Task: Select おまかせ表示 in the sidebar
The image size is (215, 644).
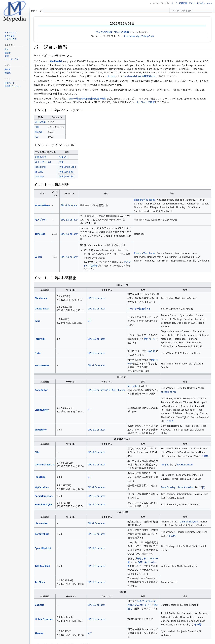Action: click(11, 39)
